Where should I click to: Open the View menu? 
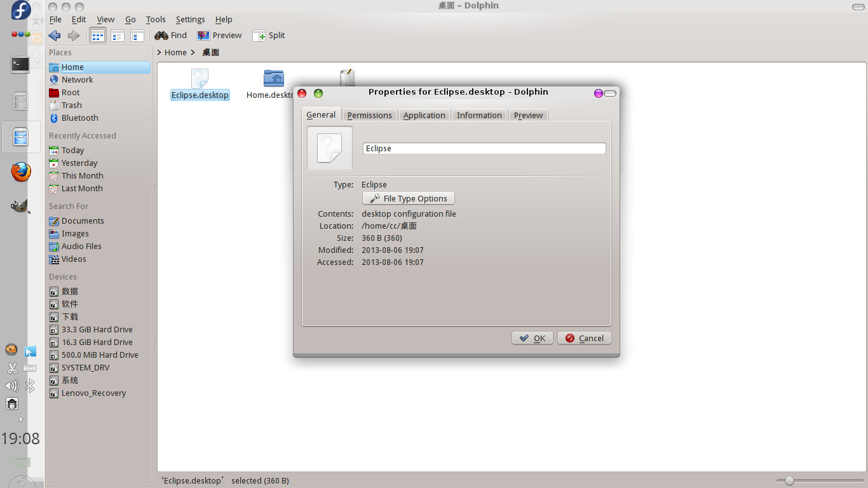click(105, 20)
